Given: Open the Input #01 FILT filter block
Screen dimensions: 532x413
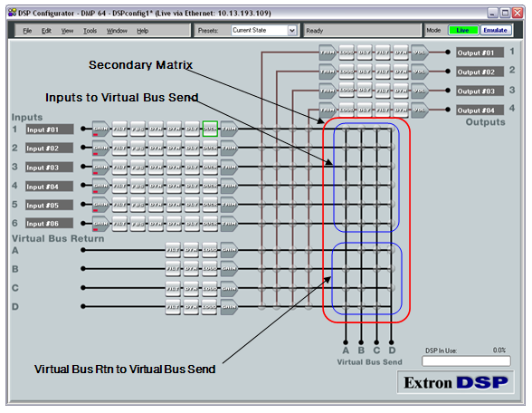Looking at the screenshot, I should pyautogui.click(x=119, y=129).
